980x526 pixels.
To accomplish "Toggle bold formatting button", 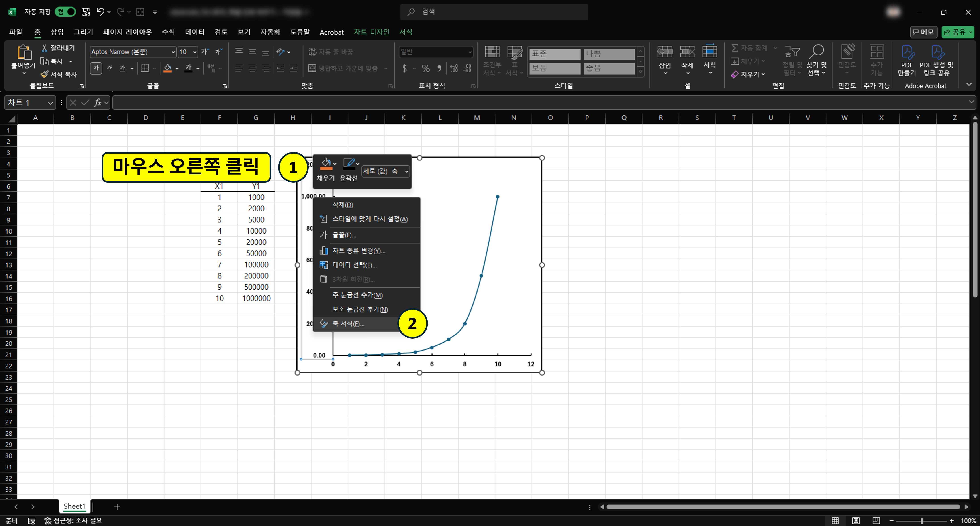I will point(96,69).
